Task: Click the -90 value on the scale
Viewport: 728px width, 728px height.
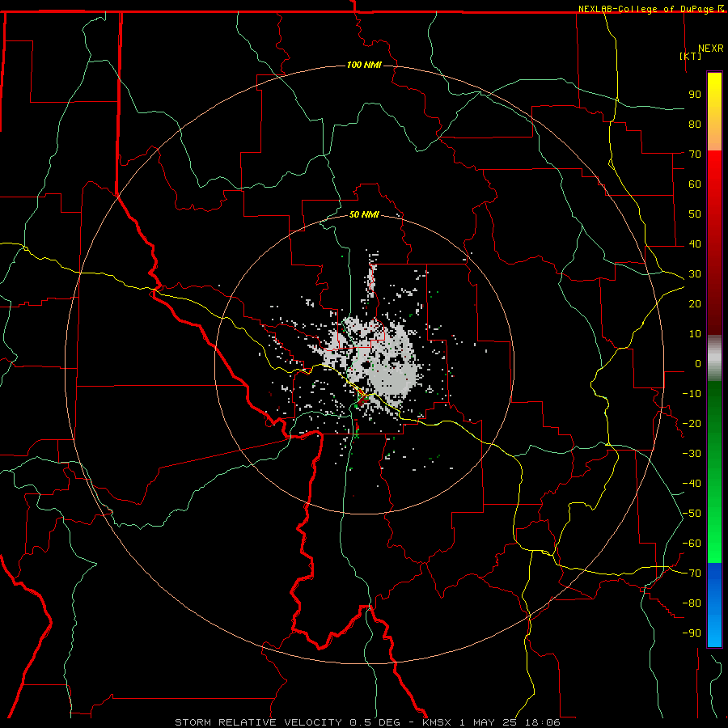Action: tap(692, 633)
